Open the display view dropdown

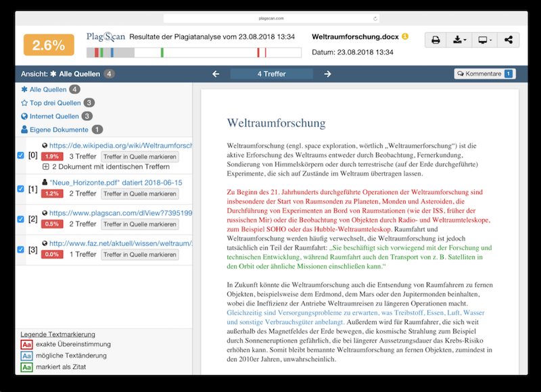tap(485, 40)
